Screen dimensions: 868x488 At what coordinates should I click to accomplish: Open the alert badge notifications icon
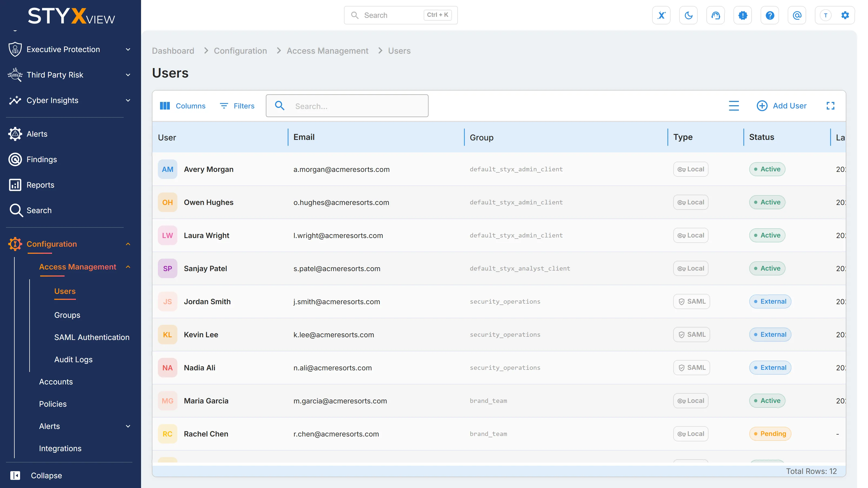point(743,15)
